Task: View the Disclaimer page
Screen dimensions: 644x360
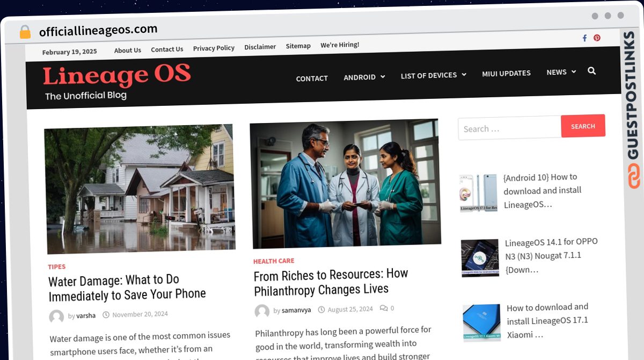Action: (260, 47)
